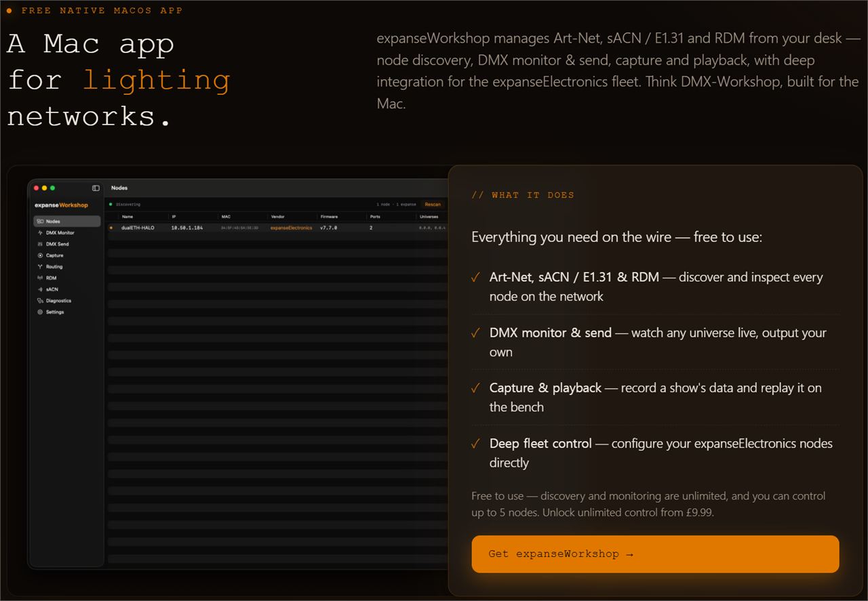Open the DMX Monitor waveform icon
The width and height of the screenshot is (868, 601).
(x=40, y=232)
